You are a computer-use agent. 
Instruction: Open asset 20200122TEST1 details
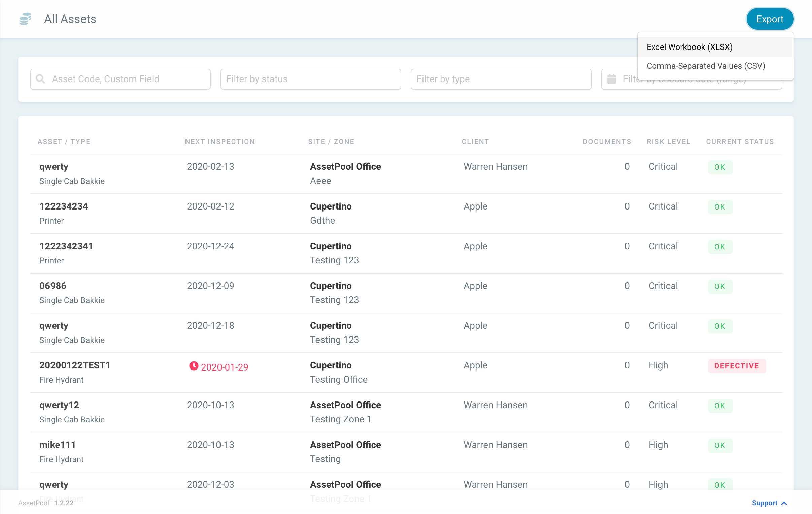pos(75,365)
